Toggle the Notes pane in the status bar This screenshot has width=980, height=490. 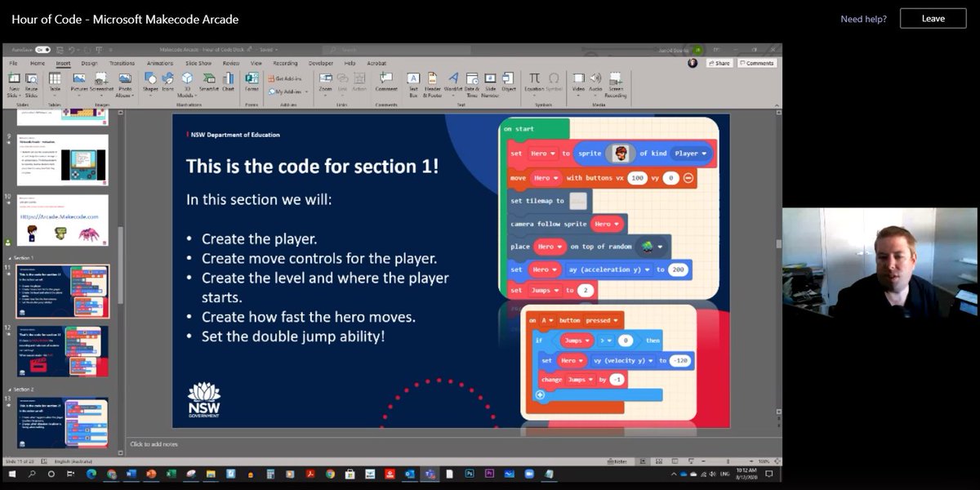pos(618,460)
